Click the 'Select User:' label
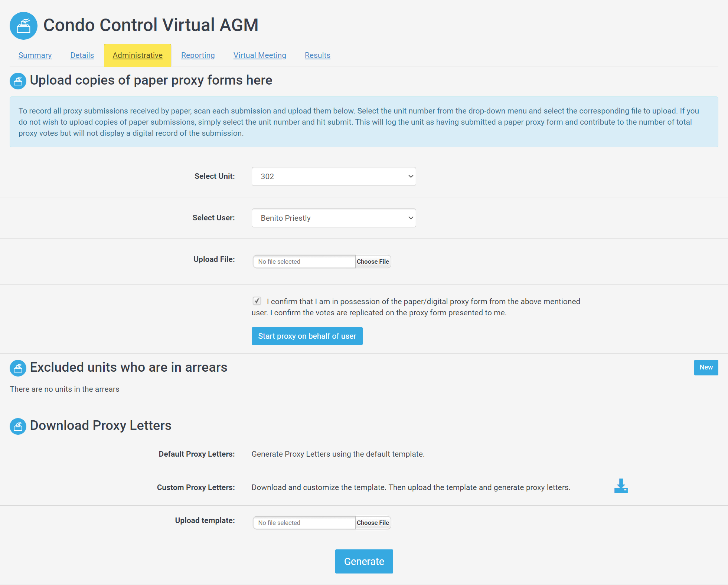 click(213, 218)
